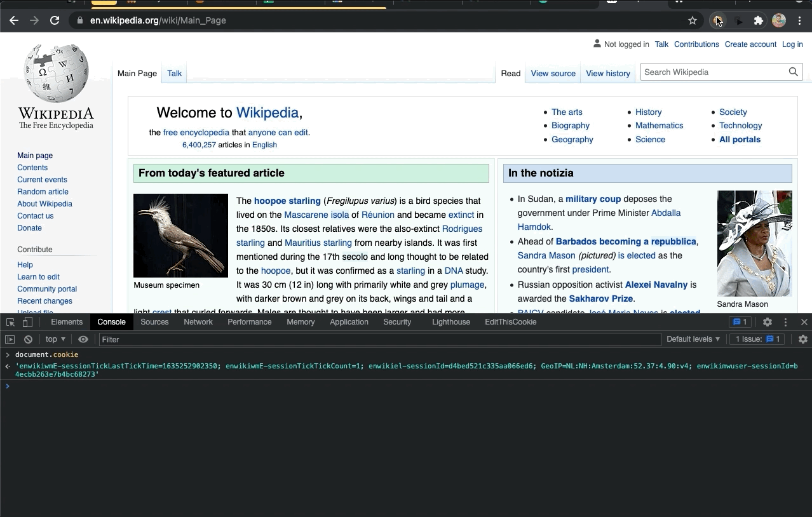This screenshot has width=812, height=517.
Task: Click the Wikipedia search magnifier icon
Action: click(x=793, y=72)
